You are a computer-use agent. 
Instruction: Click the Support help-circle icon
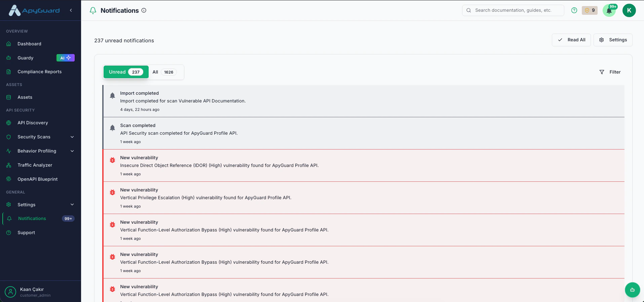tap(9, 232)
